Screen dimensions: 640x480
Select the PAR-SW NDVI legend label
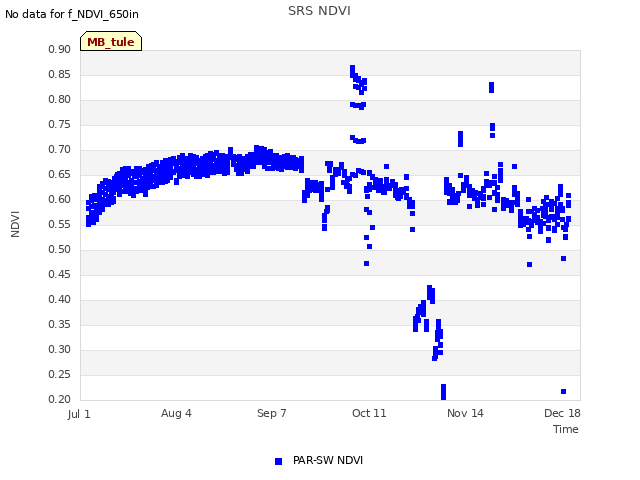pos(328,460)
